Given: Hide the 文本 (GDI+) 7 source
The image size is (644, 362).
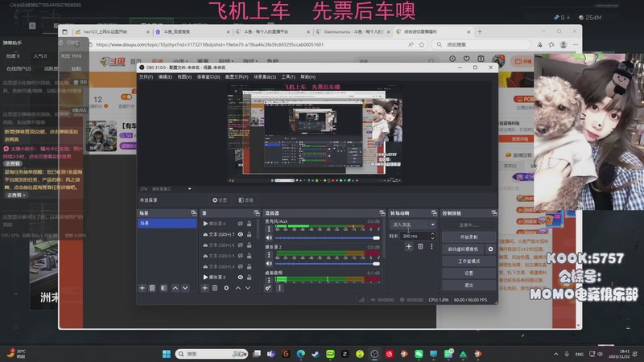Looking at the screenshot, I should [240, 234].
